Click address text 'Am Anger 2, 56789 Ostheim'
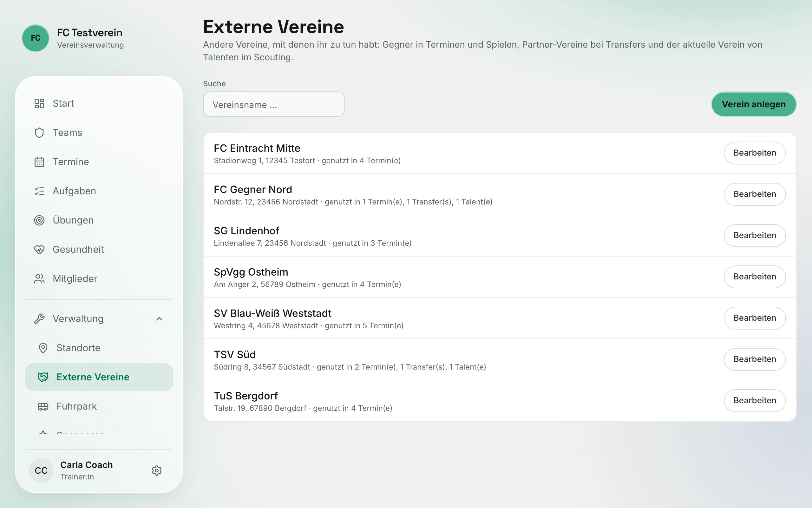Viewport: 812px width, 508px height. (265, 284)
